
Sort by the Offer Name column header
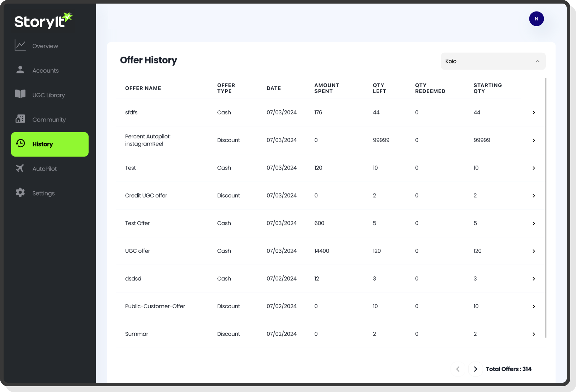click(x=143, y=88)
